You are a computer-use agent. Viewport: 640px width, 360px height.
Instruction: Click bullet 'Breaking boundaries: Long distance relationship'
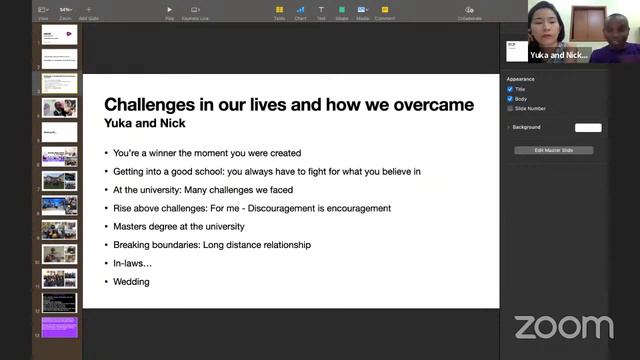click(212, 245)
